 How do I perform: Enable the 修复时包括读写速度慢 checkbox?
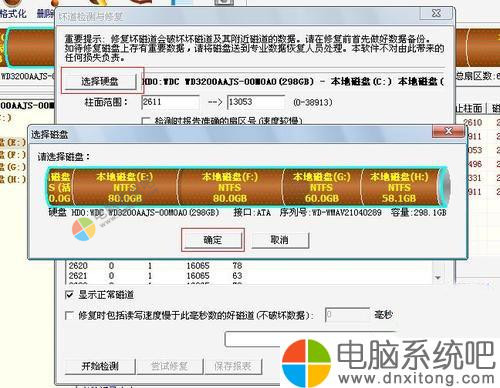click(x=69, y=315)
